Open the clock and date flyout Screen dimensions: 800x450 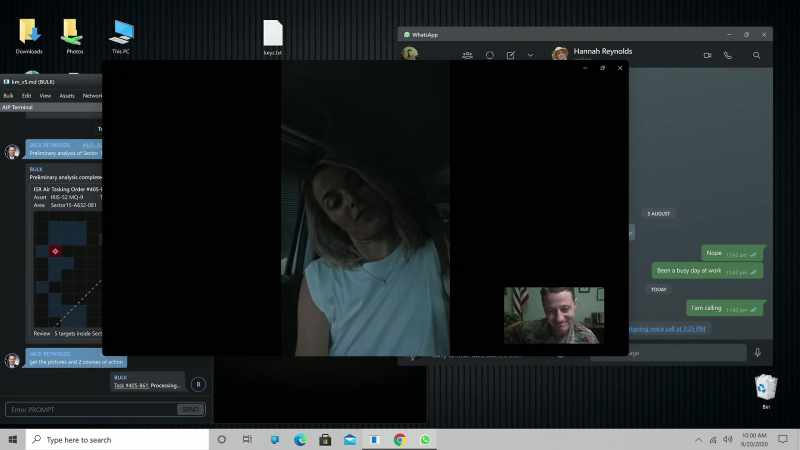coord(754,439)
